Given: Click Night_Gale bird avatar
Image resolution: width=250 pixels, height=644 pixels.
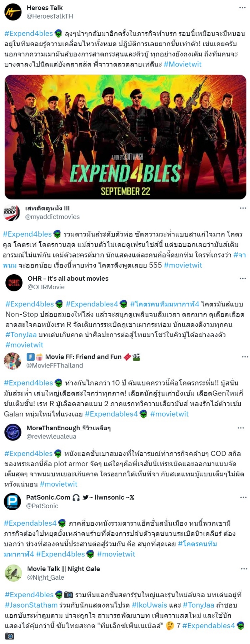Looking at the screenshot, I should (13, 573).
